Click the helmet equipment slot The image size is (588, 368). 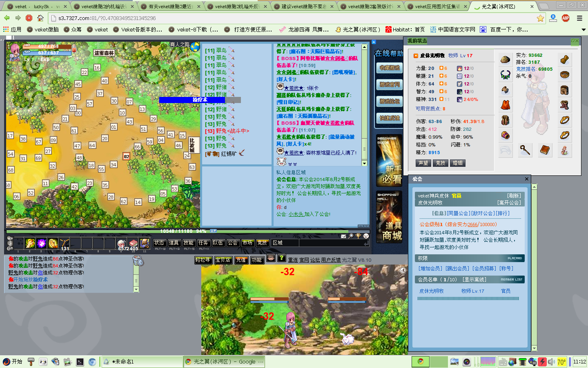coord(505,60)
